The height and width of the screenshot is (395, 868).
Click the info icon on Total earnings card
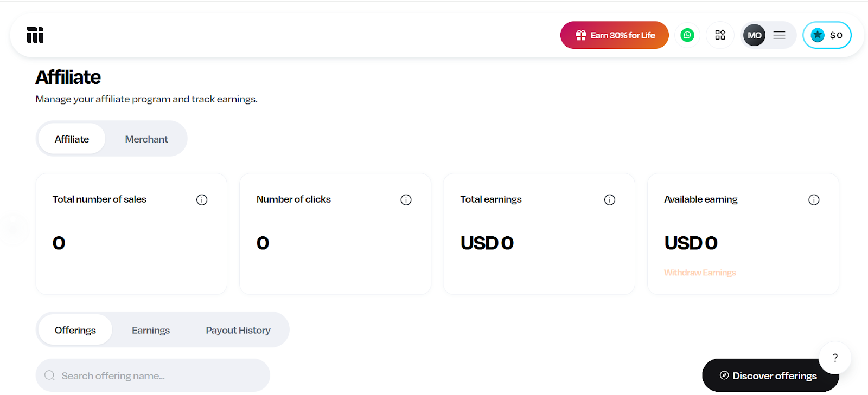609,199
